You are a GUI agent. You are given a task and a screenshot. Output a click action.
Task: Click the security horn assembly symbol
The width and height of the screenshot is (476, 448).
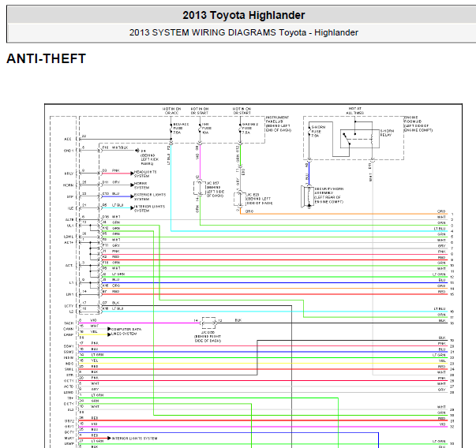(x=307, y=196)
